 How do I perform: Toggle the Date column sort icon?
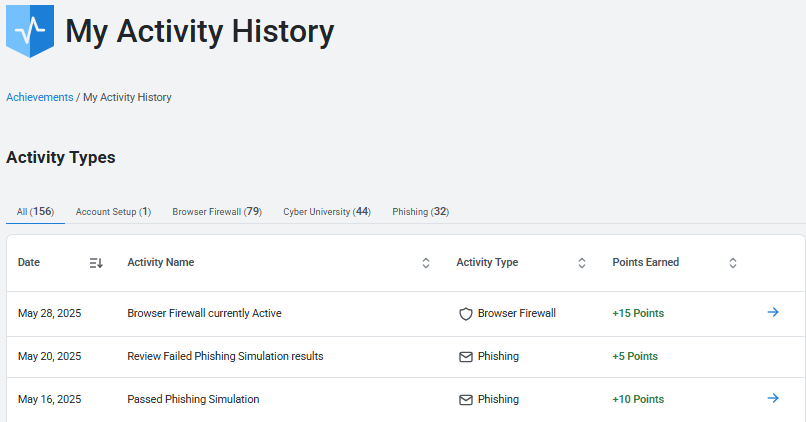click(x=96, y=263)
